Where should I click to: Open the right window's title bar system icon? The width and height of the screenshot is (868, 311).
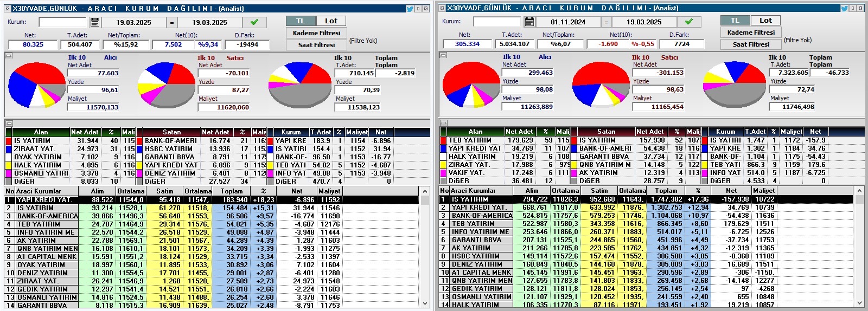pyautogui.click(x=442, y=8)
